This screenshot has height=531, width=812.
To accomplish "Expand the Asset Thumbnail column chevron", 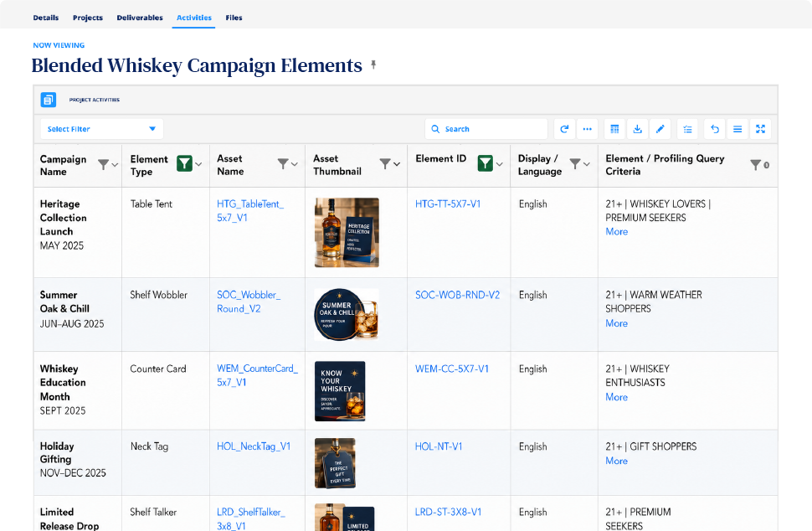I will [x=397, y=164].
